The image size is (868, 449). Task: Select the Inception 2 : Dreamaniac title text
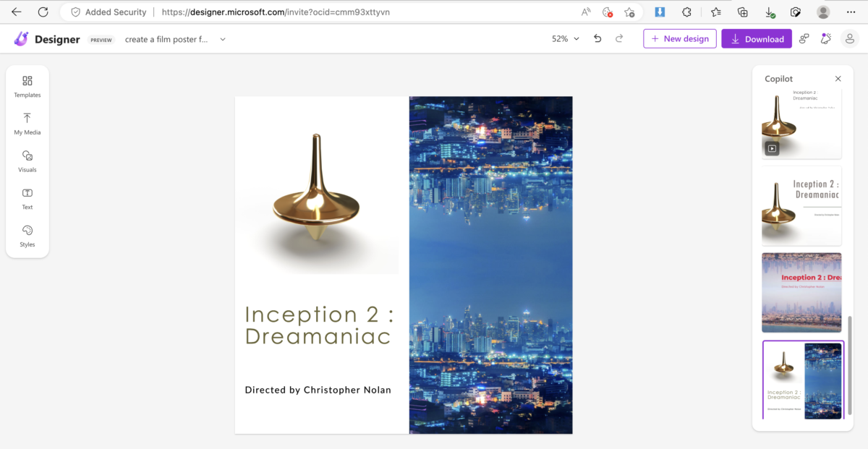click(319, 325)
